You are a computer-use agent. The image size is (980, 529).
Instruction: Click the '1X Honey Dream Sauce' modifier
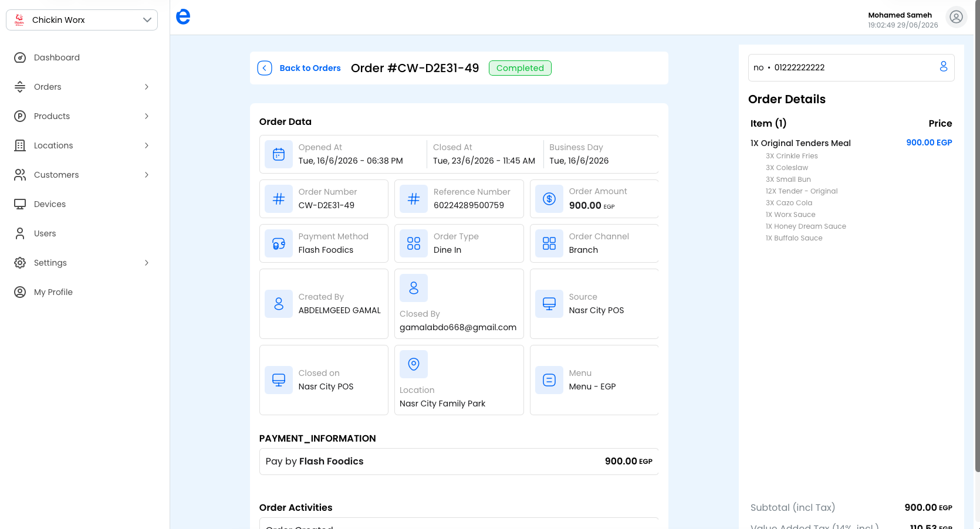[806, 226]
